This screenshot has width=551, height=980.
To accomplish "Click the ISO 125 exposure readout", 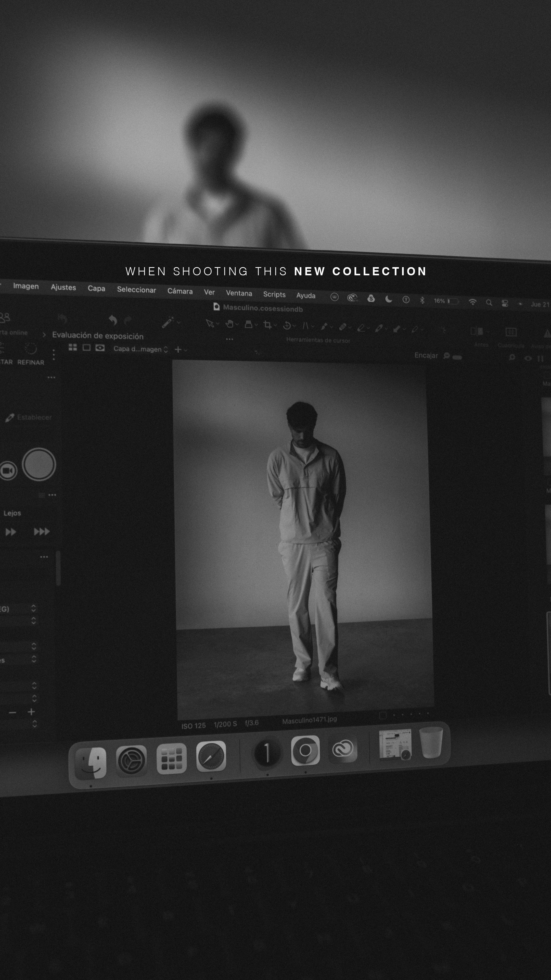I will click(x=194, y=726).
